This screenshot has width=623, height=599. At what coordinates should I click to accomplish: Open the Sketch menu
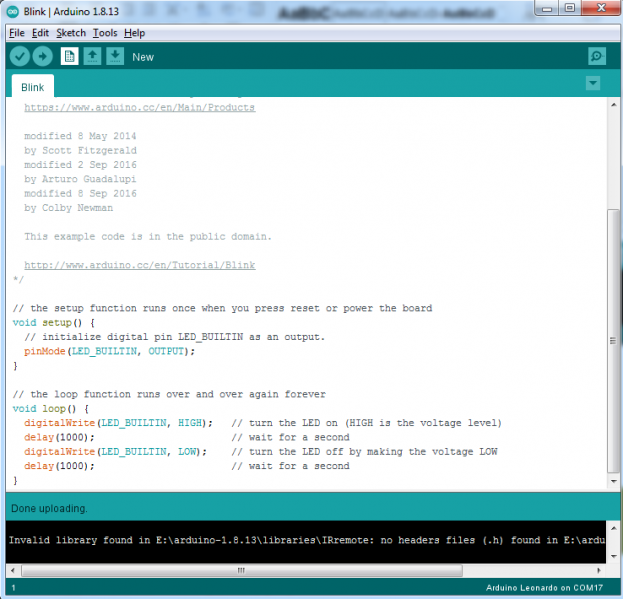71,33
